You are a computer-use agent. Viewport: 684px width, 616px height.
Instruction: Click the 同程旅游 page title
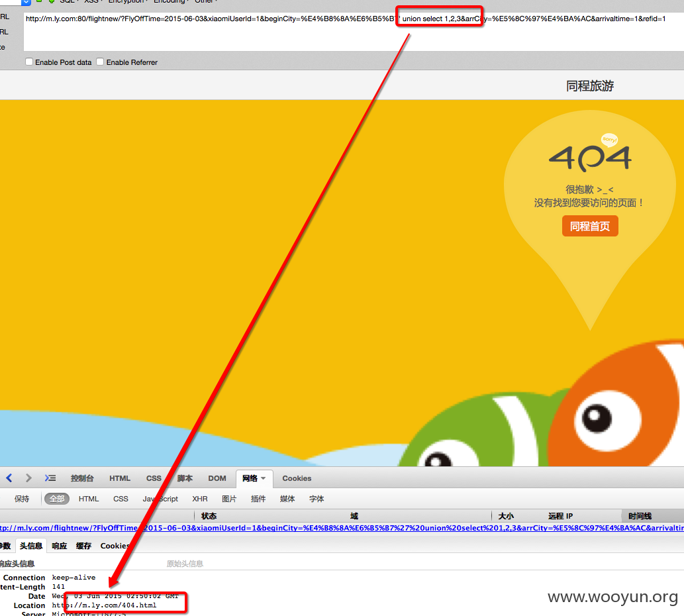tap(590, 85)
